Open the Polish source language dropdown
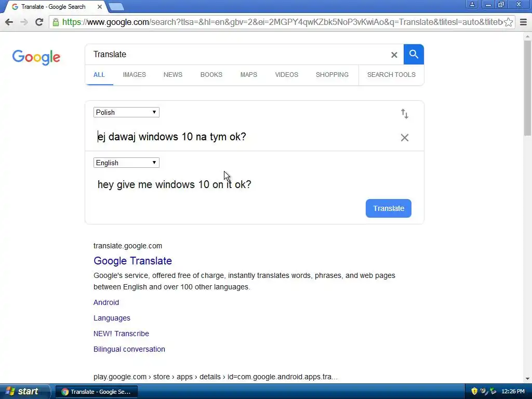Viewport: 532px width, 399px height. [126, 112]
